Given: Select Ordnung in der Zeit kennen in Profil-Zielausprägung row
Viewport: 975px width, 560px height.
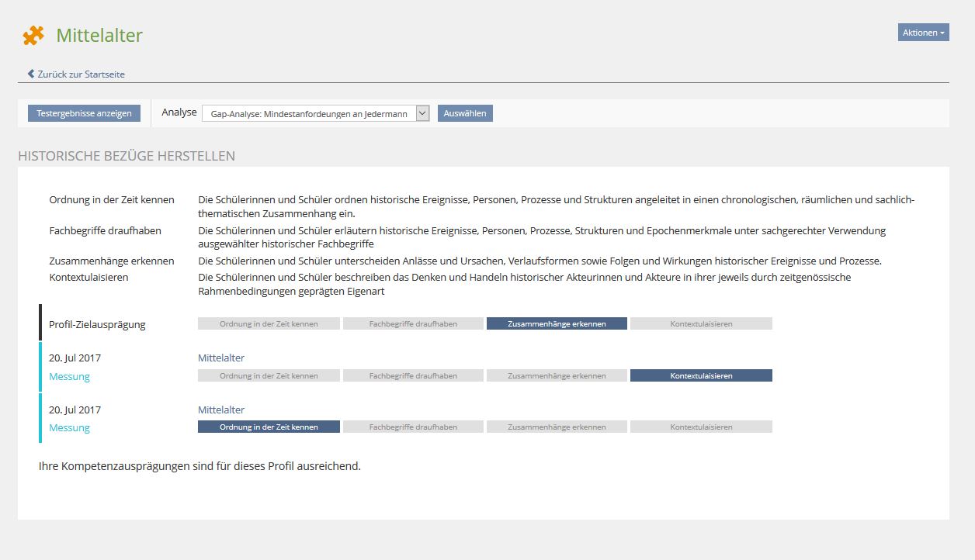Looking at the screenshot, I should pyautogui.click(x=269, y=323).
